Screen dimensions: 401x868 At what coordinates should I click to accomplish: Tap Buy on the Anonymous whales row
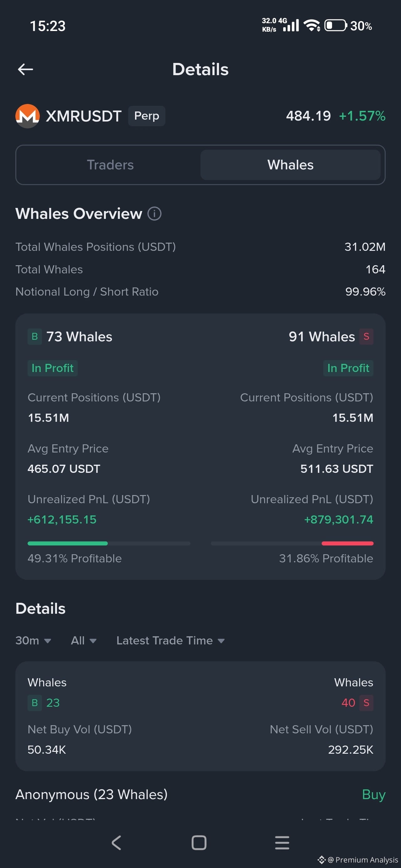tap(373, 794)
